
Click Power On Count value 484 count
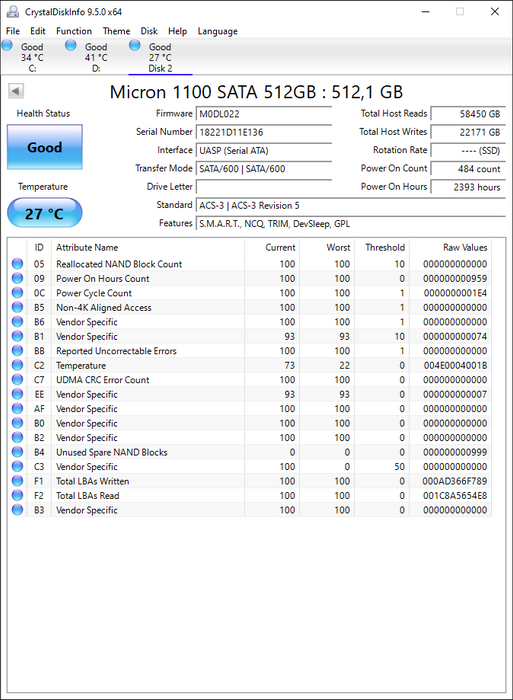pos(468,169)
